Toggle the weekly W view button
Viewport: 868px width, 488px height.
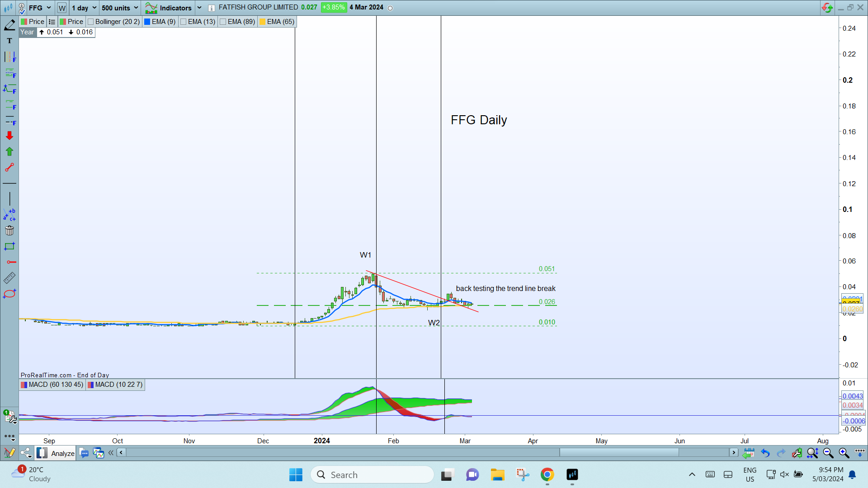[x=62, y=8]
